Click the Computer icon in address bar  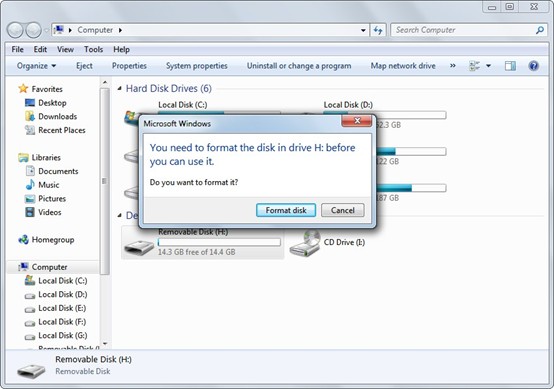[x=59, y=30]
